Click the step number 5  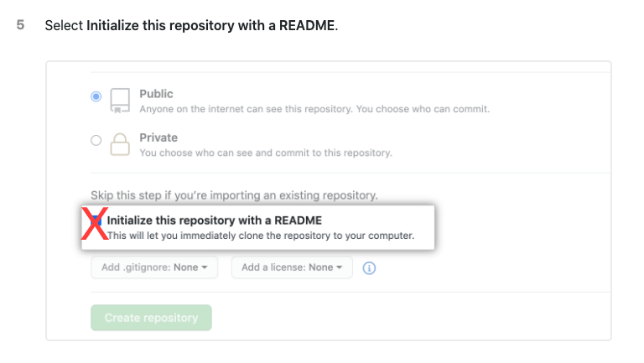click(x=21, y=25)
